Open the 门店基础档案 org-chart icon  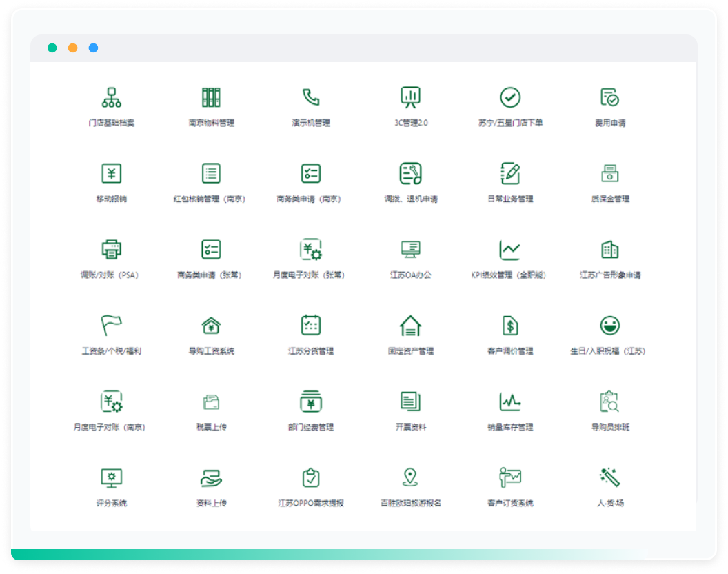[111, 97]
